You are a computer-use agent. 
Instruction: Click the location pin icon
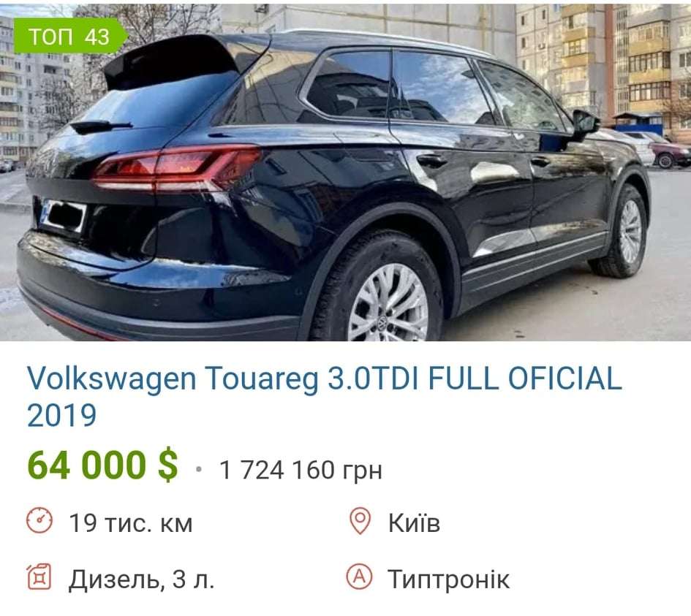(360, 521)
